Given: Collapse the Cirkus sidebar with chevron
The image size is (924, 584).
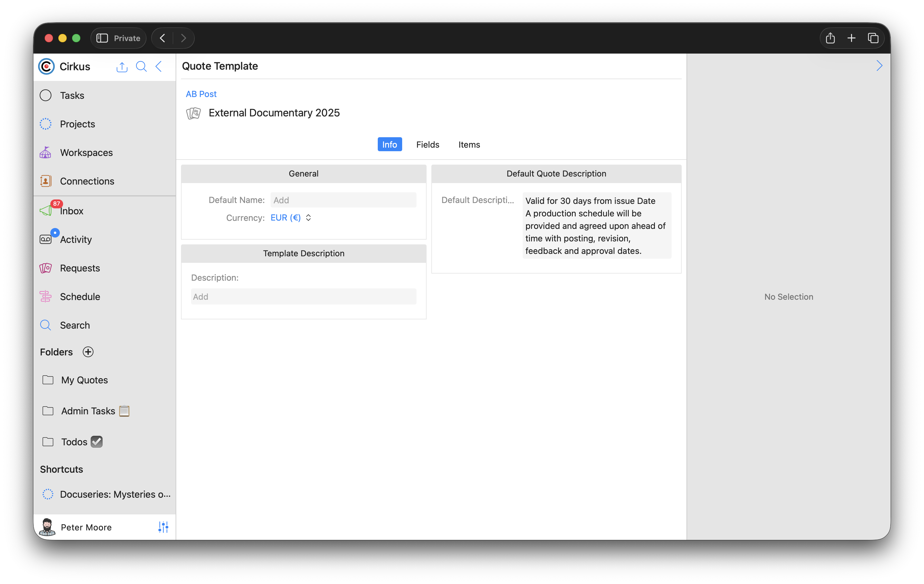Looking at the screenshot, I should (x=159, y=67).
